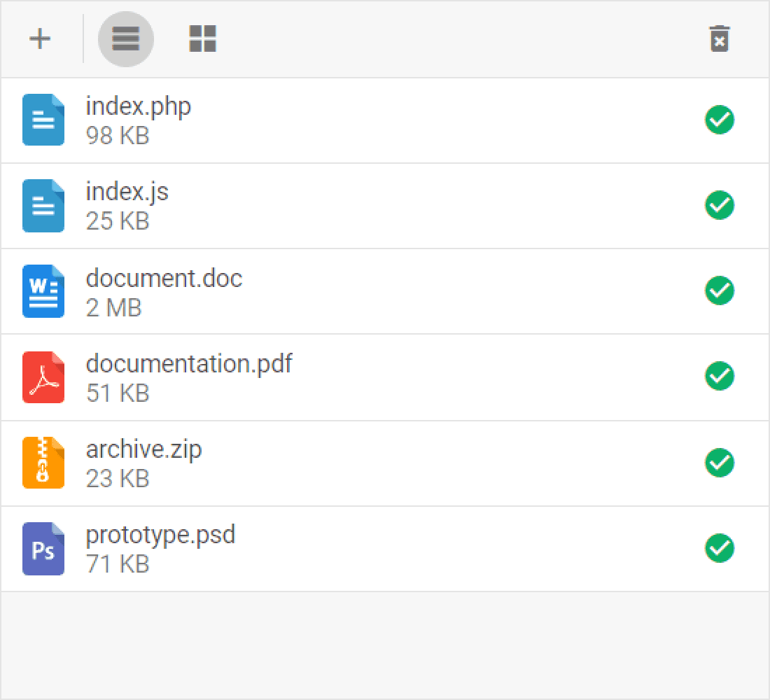Click green checkmark next to document.doc
The image size is (770, 700).
click(x=720, y=290)
